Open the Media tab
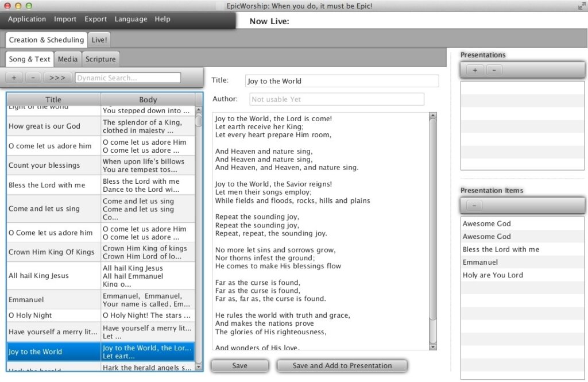Viewport: 588px width, 382px height. 67,59
